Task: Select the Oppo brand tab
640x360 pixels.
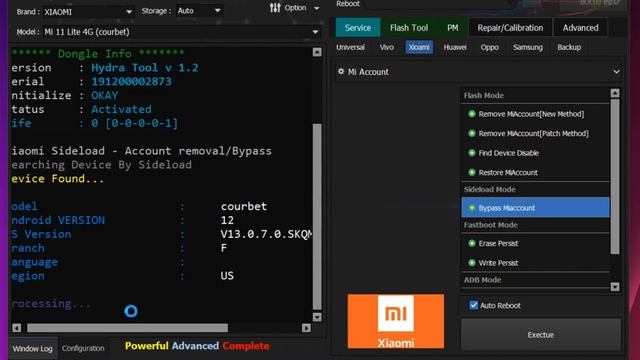Action: coord(489,47)
